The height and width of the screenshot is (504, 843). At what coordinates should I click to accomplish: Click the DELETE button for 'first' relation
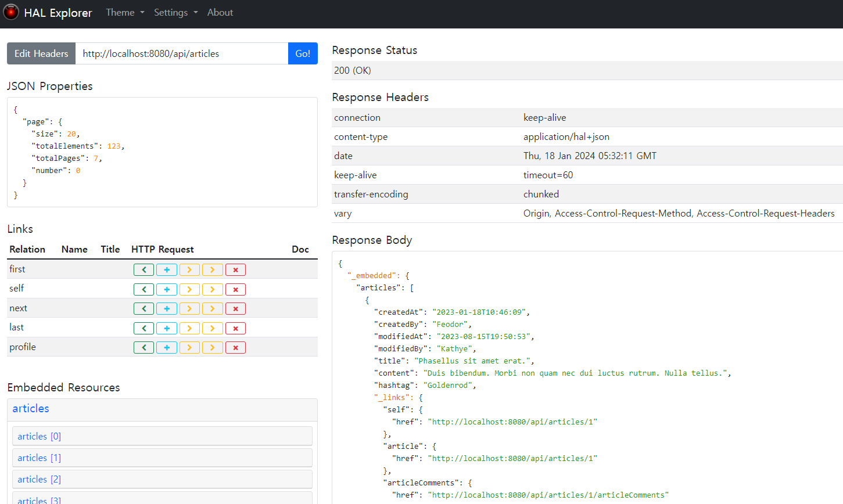(235, 269)
